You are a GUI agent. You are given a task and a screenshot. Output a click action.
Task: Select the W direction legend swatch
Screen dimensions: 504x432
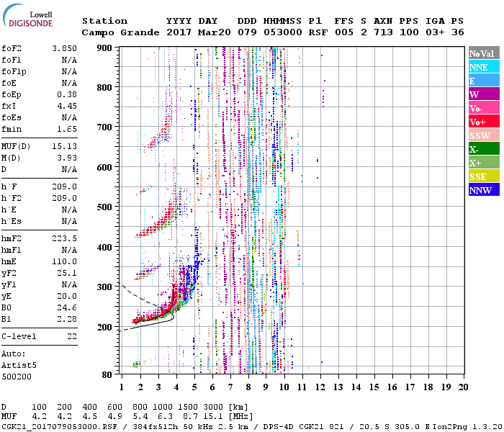pyautogui.click(x=484, y=94)
